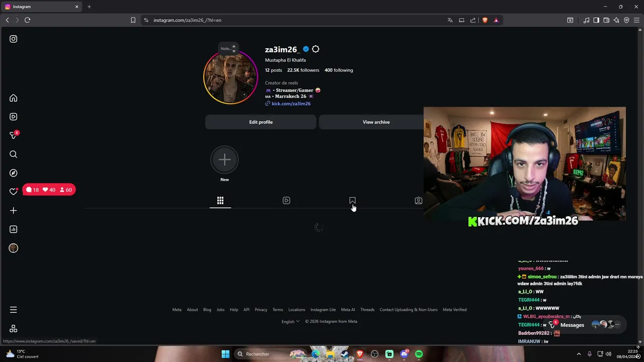Open 'Also from Meta' apps icon
The height and width of the screenshot is (362, 644).
[x=14, y=328]
